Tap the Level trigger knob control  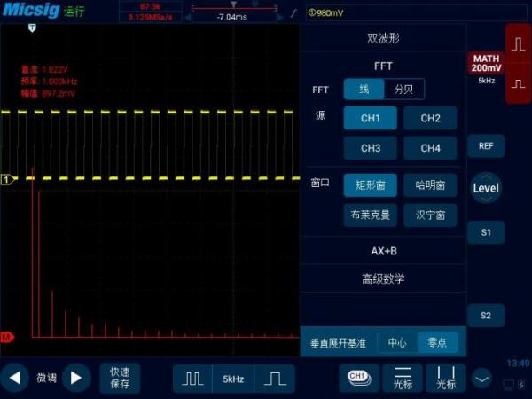tap(486, 188)
